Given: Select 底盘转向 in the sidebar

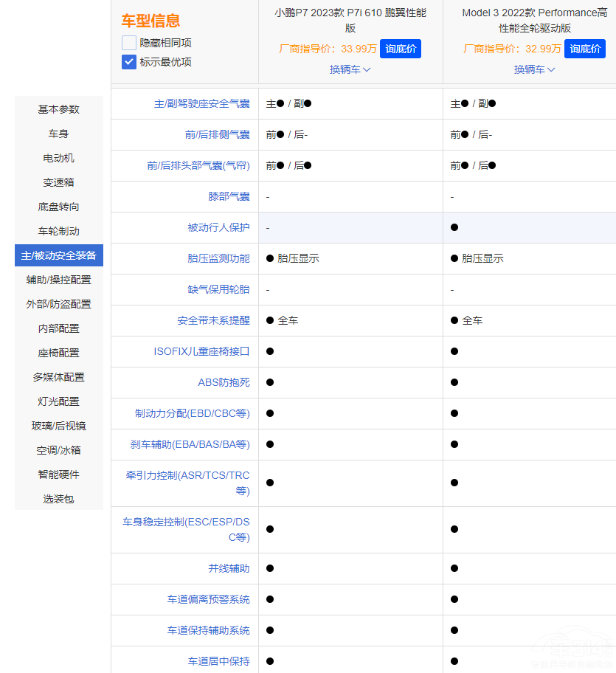Looking at the screenshot, I should click(x=58, y=207).
